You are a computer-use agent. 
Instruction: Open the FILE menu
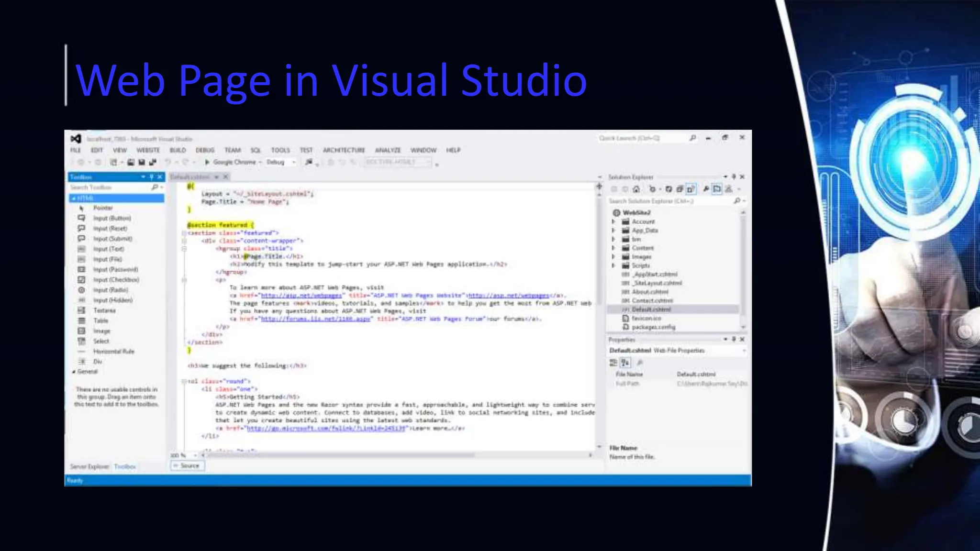(x=76, y=150)
